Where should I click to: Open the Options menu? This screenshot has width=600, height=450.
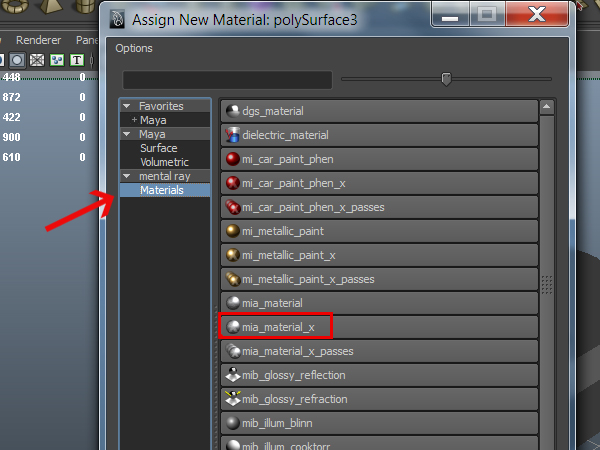coord(134,48)
